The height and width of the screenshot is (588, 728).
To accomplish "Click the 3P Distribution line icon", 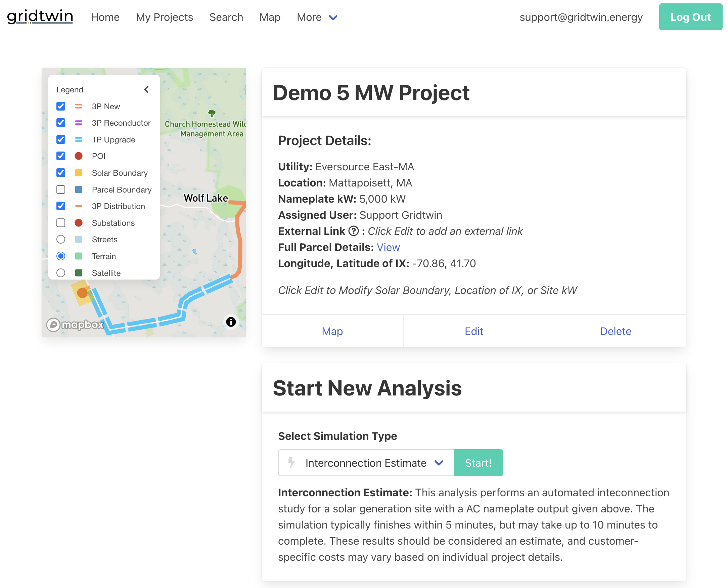I will [x=79, y=206].
